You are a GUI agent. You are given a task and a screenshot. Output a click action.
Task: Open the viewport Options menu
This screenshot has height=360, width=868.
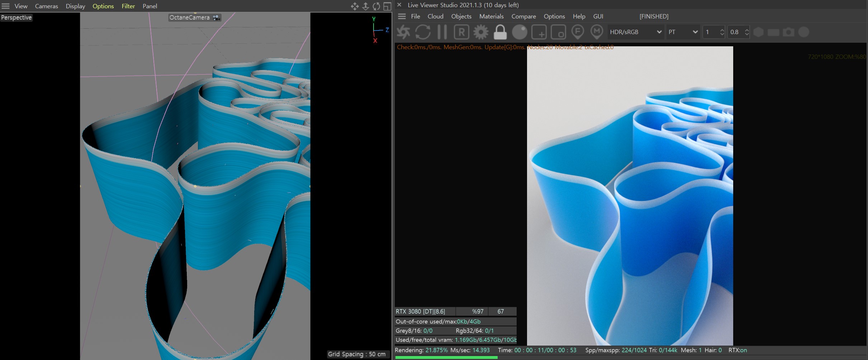(x=103, y=6)
